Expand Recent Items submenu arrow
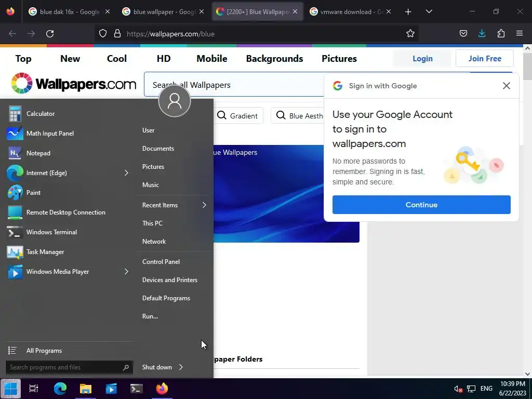Screen dimensions: 532x399 click(204, 205)
